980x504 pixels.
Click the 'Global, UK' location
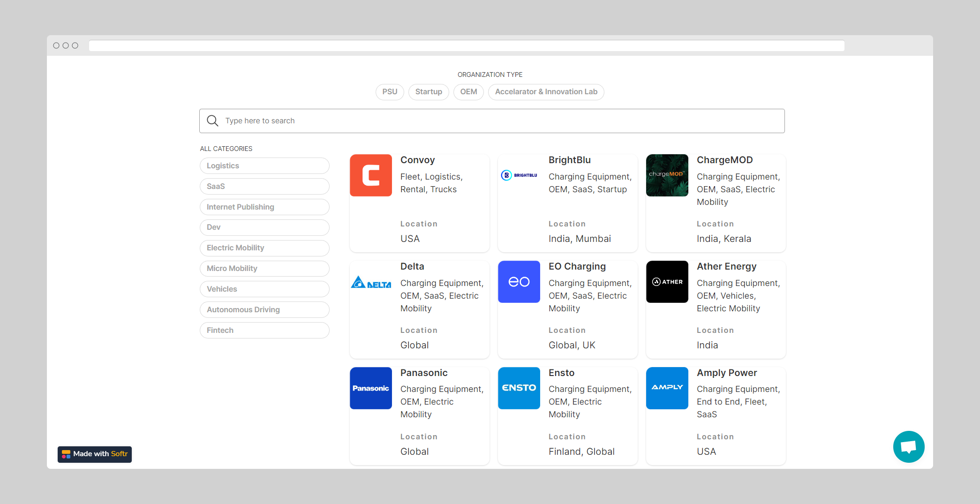(x=572, y=345)
